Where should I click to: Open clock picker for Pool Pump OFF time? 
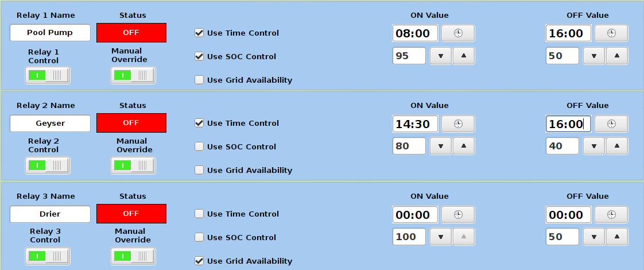click(611, 33)
